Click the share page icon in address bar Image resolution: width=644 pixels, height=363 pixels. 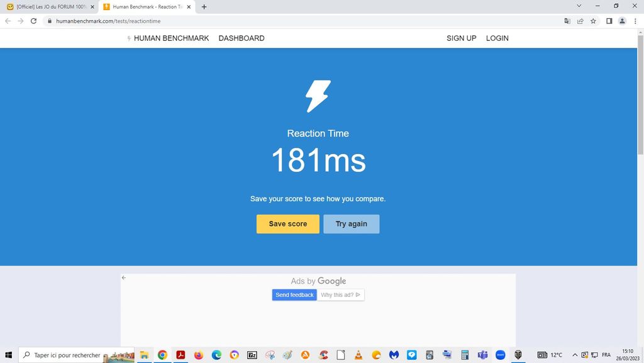click(x=580, y=21)
